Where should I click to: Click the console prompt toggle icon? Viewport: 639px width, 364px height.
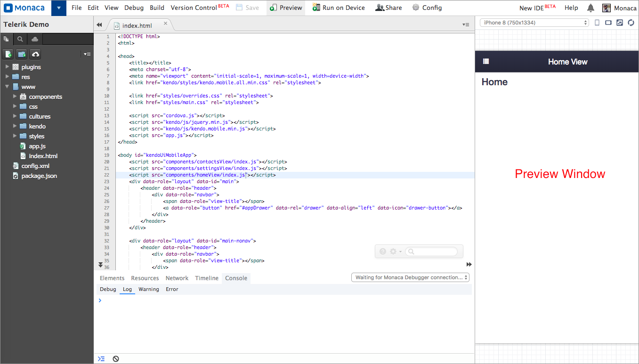tap(101, 359)
